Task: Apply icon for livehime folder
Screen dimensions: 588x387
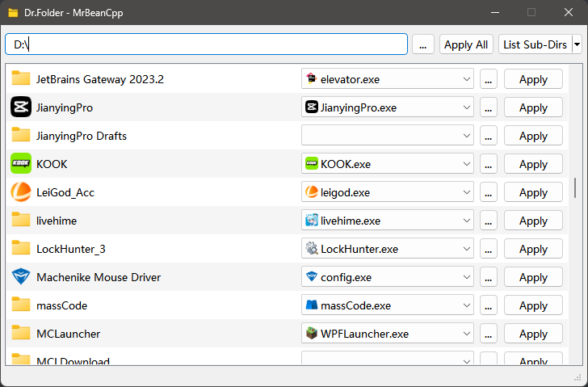Action: click(533, 221)
